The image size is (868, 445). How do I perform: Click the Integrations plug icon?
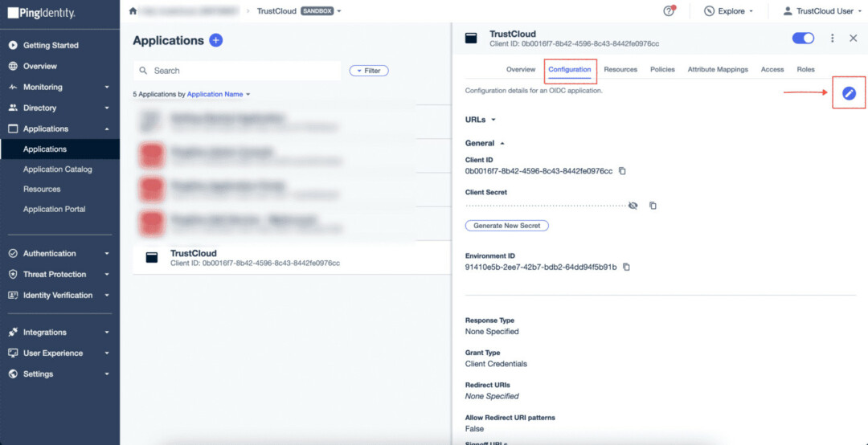coord(14,332)
